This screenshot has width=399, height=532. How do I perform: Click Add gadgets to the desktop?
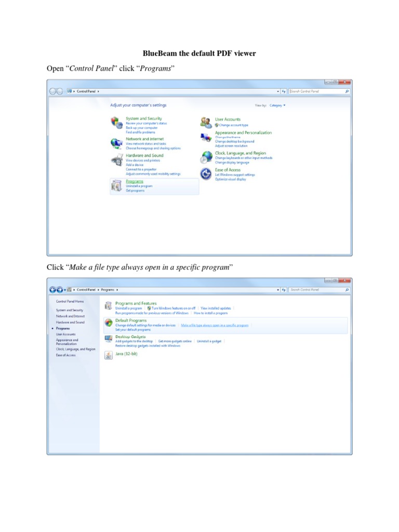click(x=134, y=341)
